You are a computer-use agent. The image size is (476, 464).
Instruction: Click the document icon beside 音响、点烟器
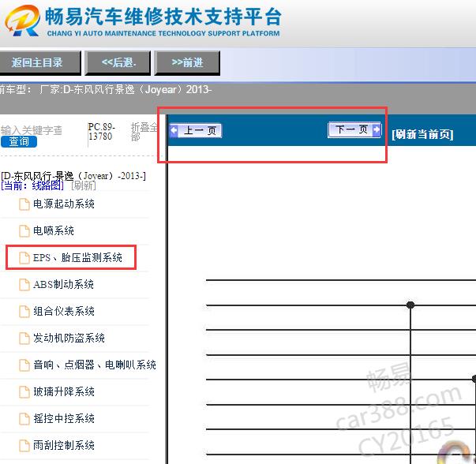tap(24, 365)
